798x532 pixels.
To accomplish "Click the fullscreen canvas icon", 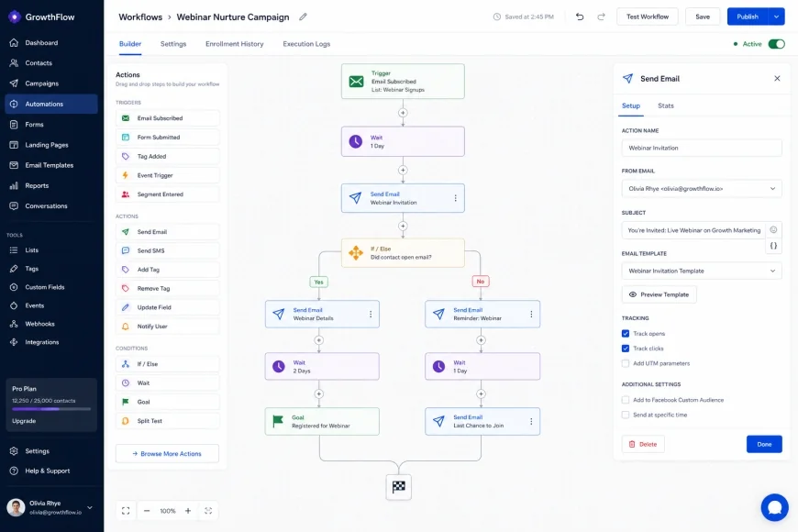I will pos(126,511).
